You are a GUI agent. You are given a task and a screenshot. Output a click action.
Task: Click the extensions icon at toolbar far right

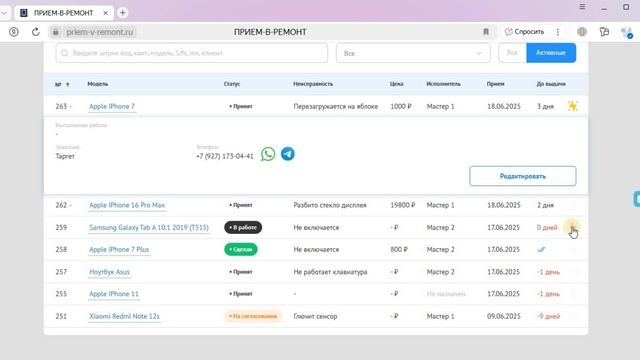(627, 32)
